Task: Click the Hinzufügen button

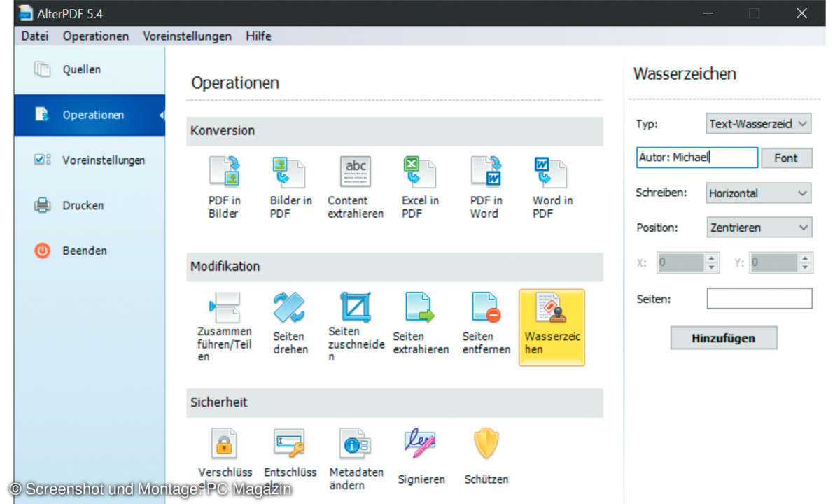Action: click(724, 338)
